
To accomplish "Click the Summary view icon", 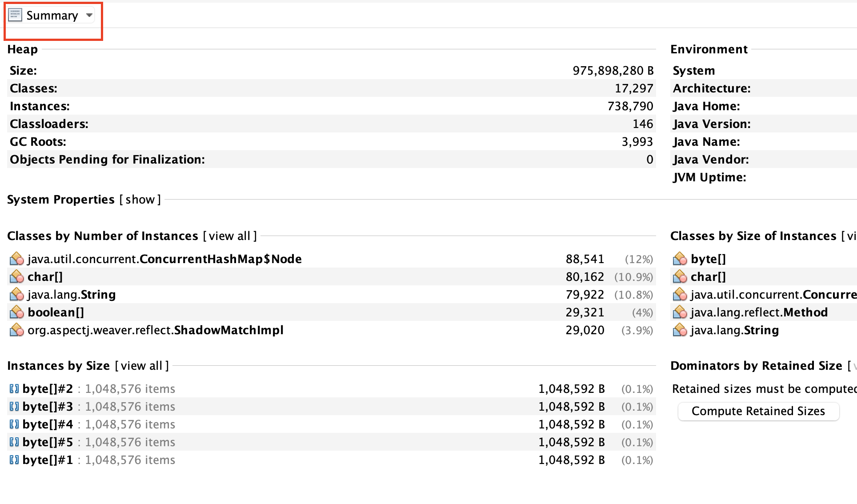I will click(x=15, y=15).
